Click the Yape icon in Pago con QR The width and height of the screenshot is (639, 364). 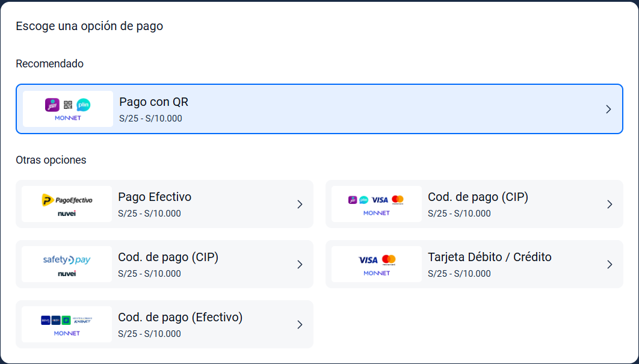click(52, 105)
